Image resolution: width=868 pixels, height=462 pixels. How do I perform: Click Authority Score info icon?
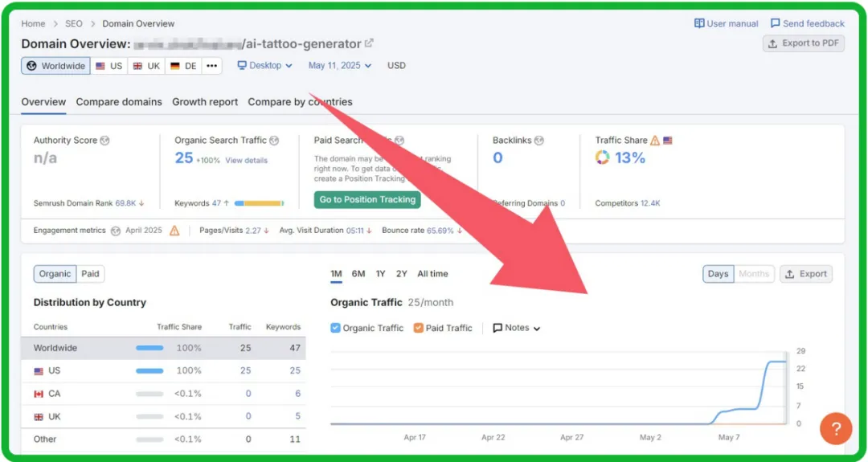(x=105, y=141)
